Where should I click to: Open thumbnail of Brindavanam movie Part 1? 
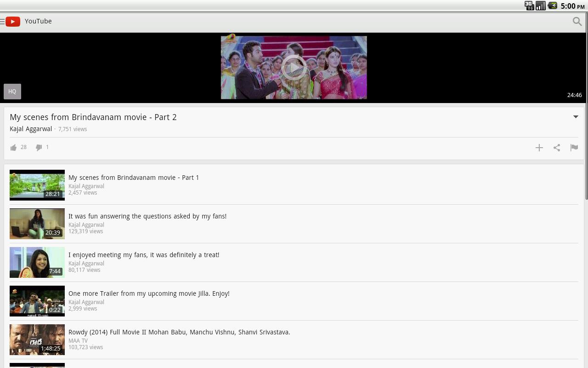[37, 185]
